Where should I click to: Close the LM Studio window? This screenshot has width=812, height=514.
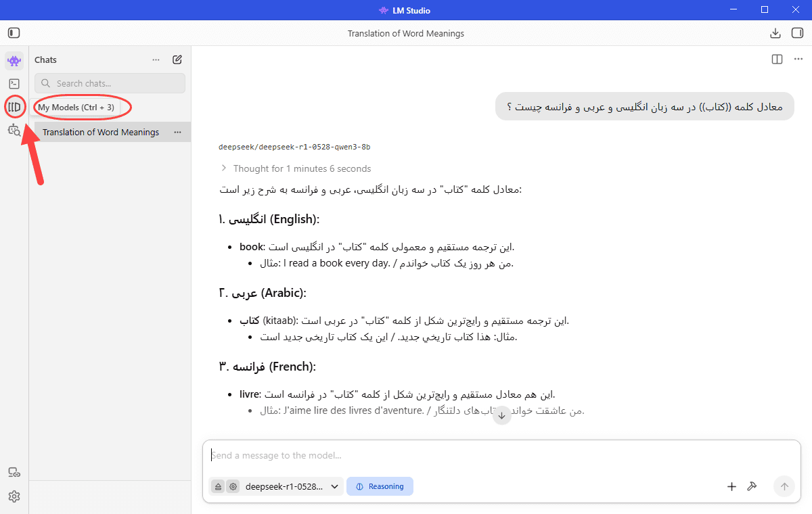pos(796,9)
